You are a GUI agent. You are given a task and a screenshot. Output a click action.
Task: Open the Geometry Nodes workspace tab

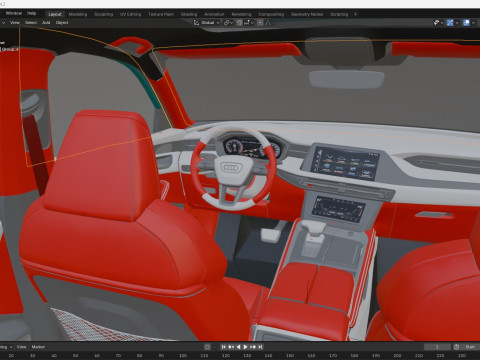tap(307, 14)
